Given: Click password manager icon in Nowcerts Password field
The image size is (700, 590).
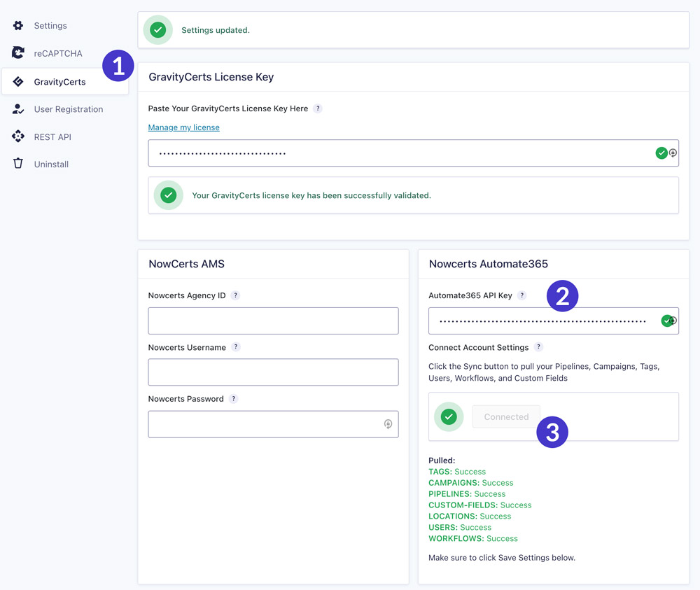Looking at the screenshot, I should point(388,424).
